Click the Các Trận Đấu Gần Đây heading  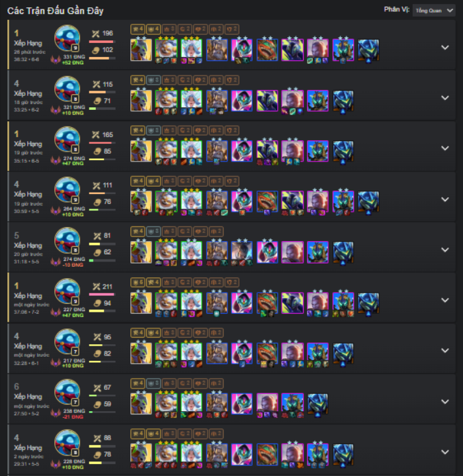pos(55,11)
